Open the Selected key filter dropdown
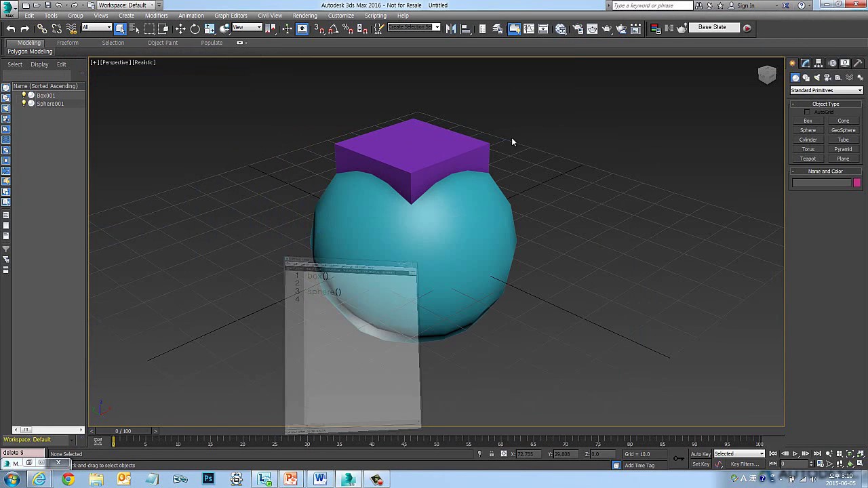This screenshot has height=488, width=868. [739, 453]
